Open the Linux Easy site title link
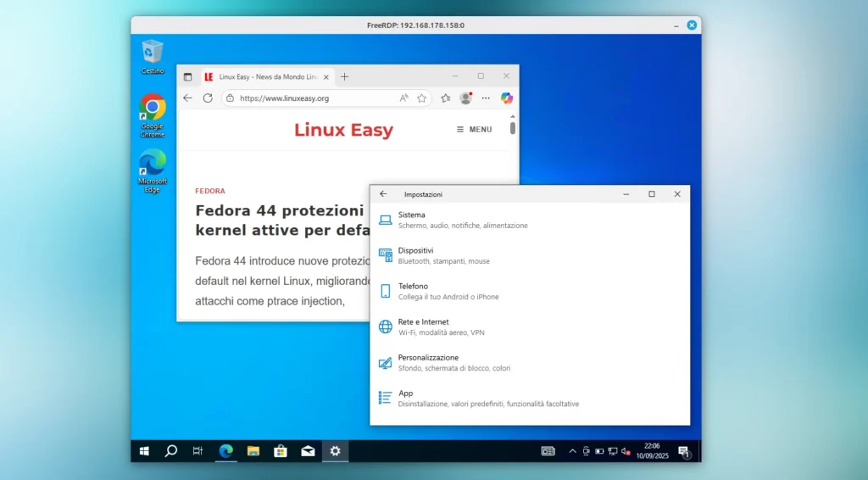 [343, 130]
